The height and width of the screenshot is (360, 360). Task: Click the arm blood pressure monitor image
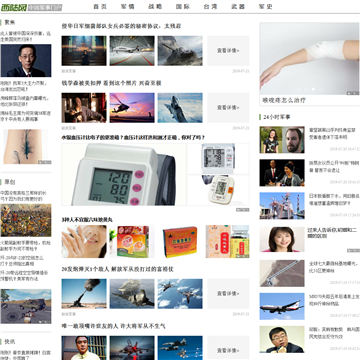(218, 190)
